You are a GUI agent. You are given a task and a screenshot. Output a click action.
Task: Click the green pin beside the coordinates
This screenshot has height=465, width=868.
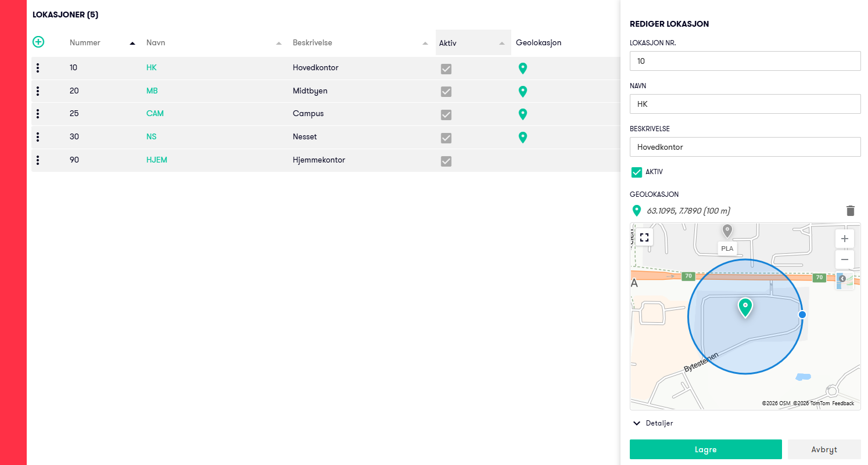pyautogui.click(x=637, y=211)
